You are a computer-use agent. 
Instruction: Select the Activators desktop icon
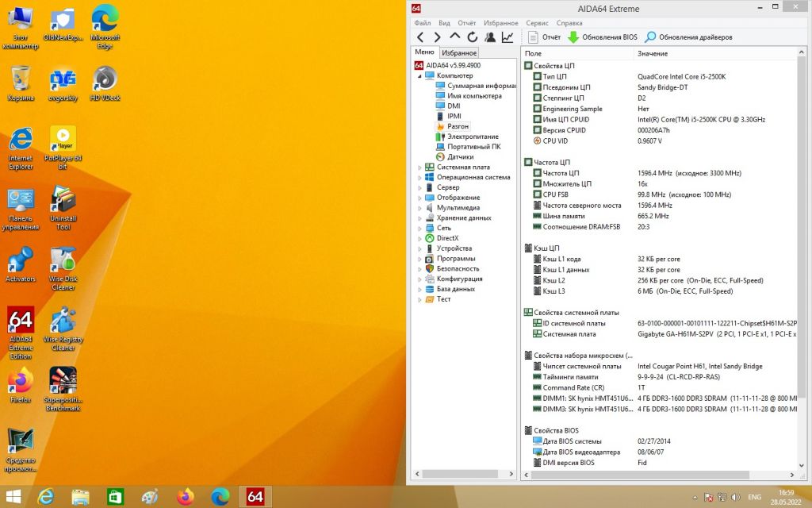tap(21, 264)
